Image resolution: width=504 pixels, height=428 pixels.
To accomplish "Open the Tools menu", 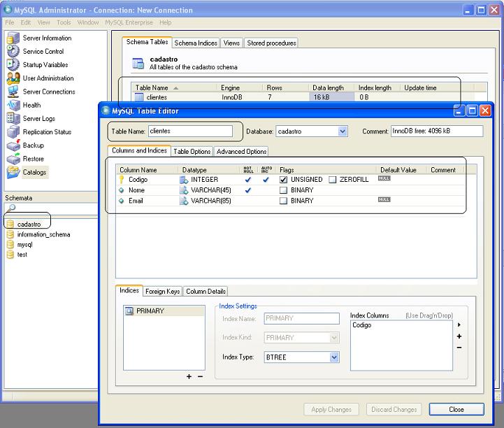I will (x=64, y=22).
